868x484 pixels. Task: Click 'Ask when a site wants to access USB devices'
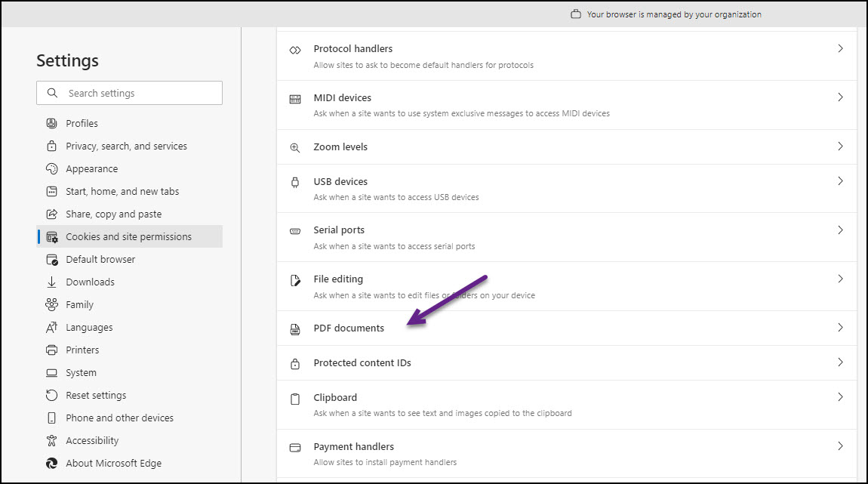[x=396, y=197]
